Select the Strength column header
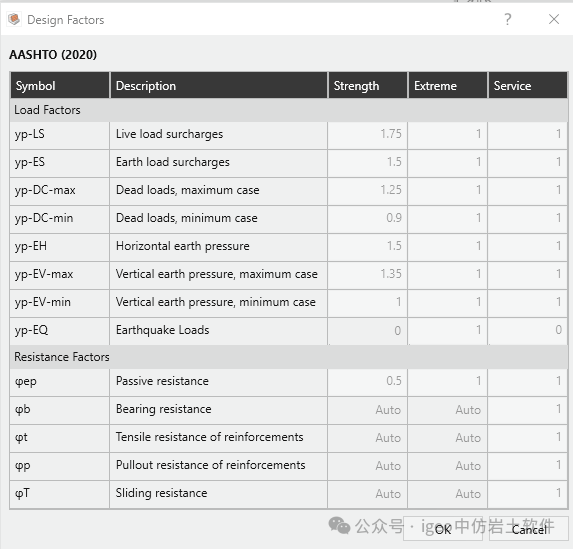This screenshot has height=549, width=573. [368, 86]
